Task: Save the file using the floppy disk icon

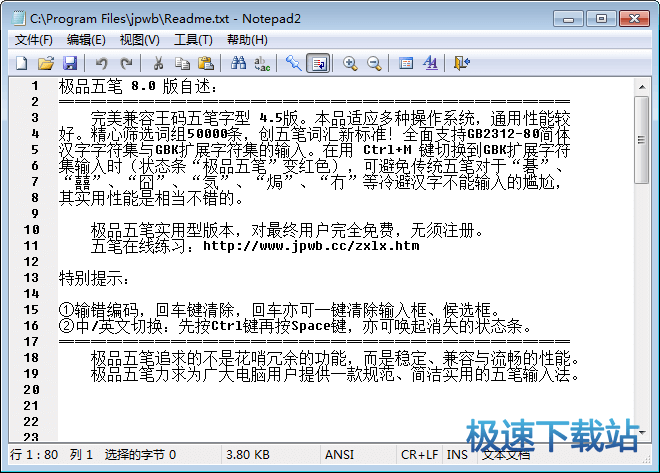Action: coord(69,63)
